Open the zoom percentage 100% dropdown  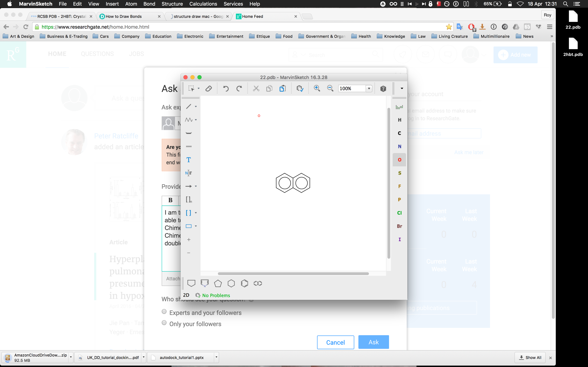click(369, 89)
